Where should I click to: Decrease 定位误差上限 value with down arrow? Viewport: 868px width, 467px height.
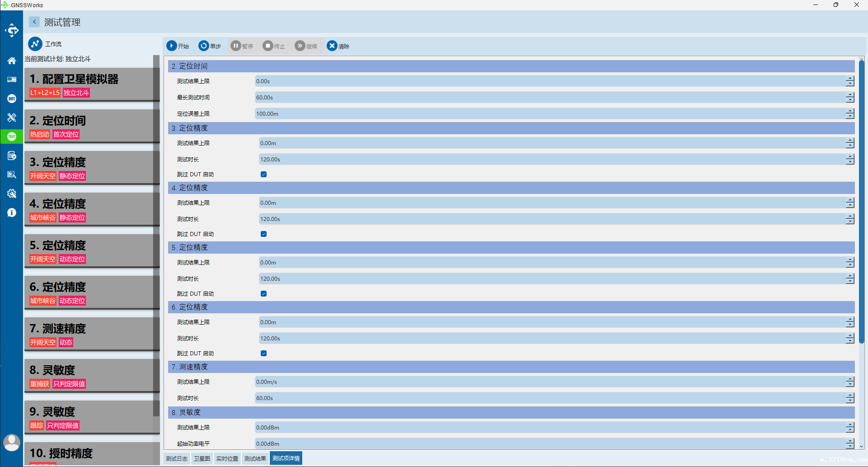click(850, 116)
